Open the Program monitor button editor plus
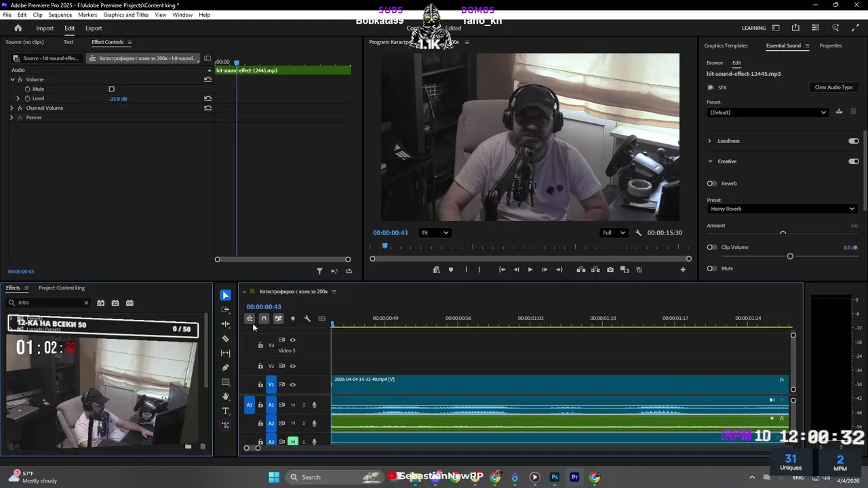Image resolution: width=868 pixels, height=488 pixels. point(683,270)
